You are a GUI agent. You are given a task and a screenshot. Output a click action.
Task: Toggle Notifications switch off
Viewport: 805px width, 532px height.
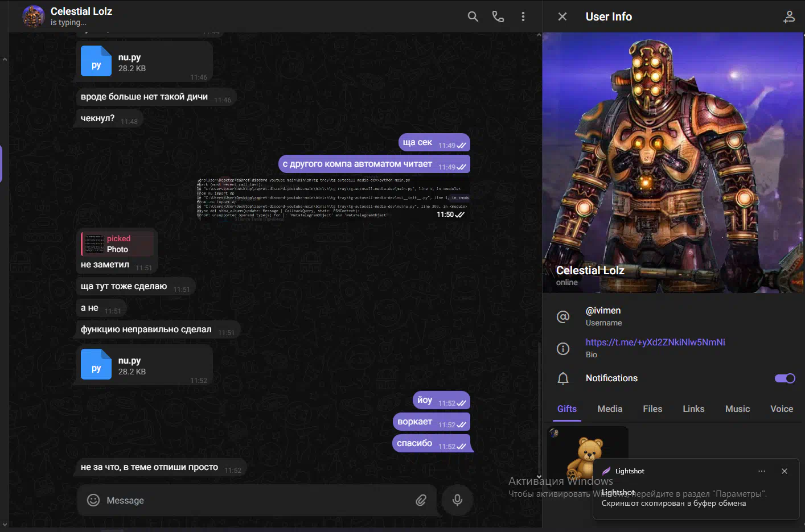click(785, 378)
